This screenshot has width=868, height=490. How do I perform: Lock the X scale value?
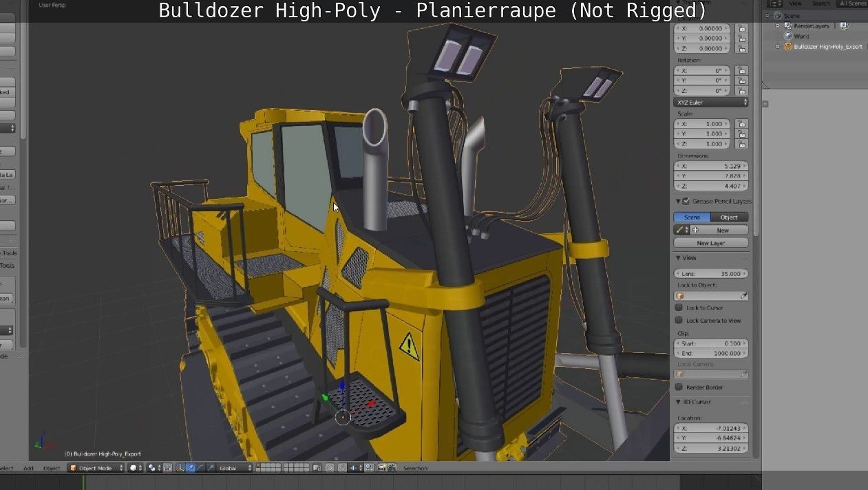(741, 124)
